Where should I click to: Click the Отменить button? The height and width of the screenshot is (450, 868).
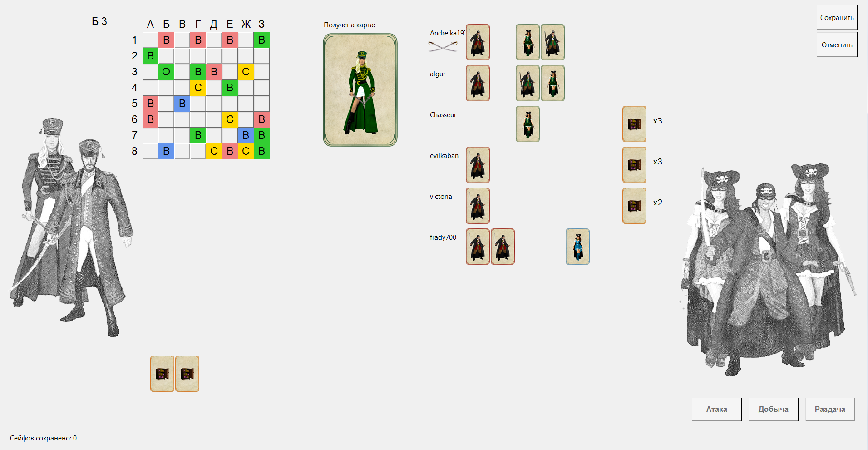point(837,45)
